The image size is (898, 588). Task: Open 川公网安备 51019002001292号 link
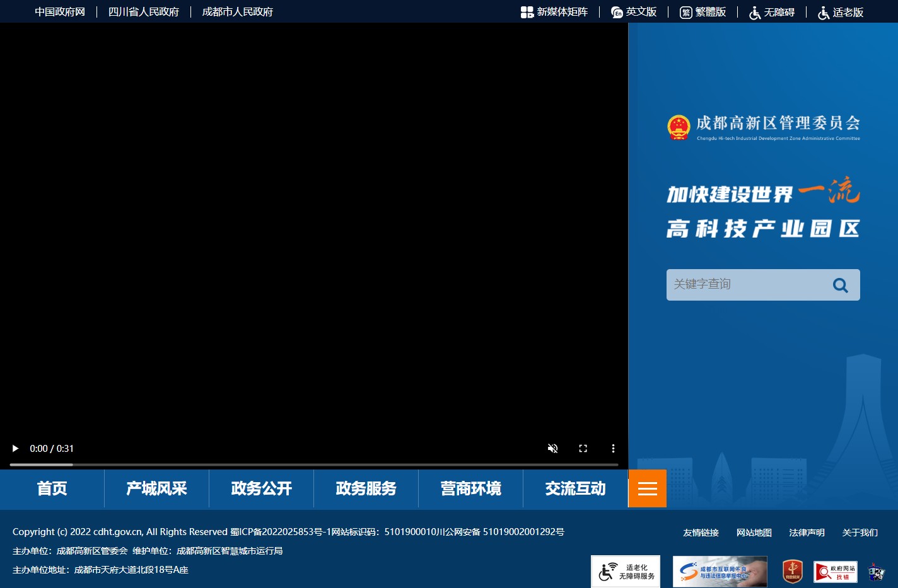(501, 532)
